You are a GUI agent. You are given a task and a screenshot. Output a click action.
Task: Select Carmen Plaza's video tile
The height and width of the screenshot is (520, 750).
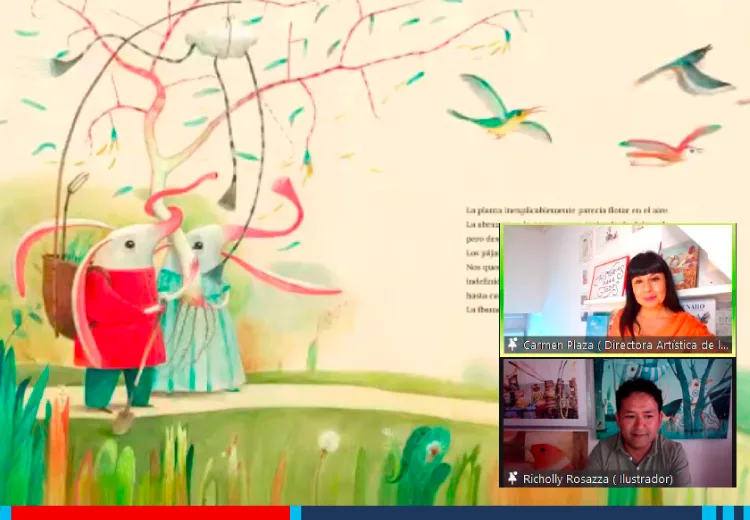point(618,290)
